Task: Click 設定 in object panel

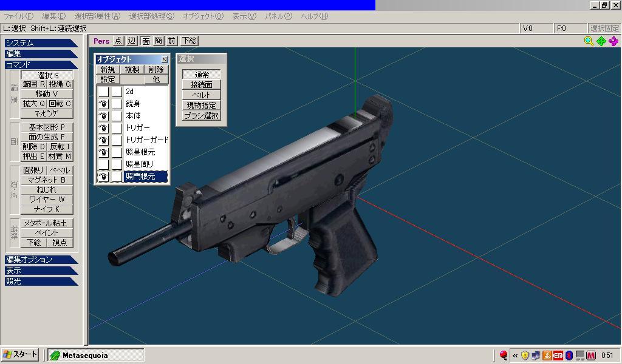Action: [x=108, y=79]
